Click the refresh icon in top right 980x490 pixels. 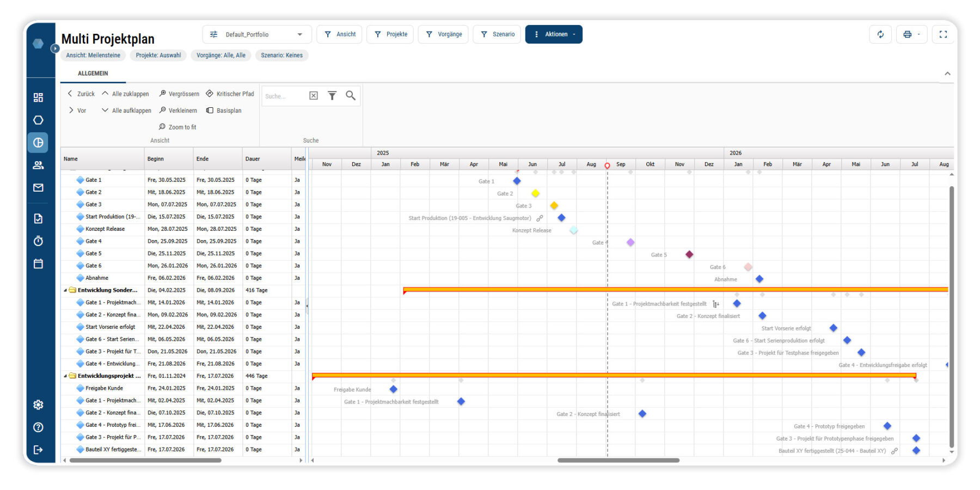(880, 34)
